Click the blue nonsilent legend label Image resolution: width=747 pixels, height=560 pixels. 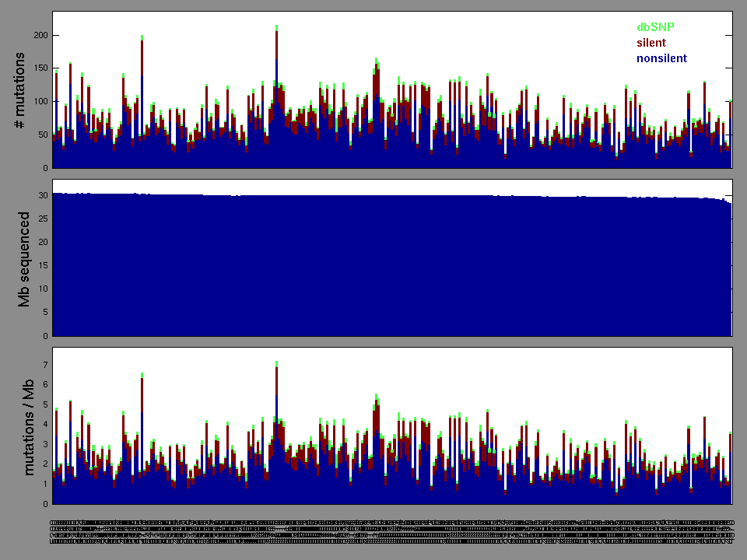click(x=661, y=58)
